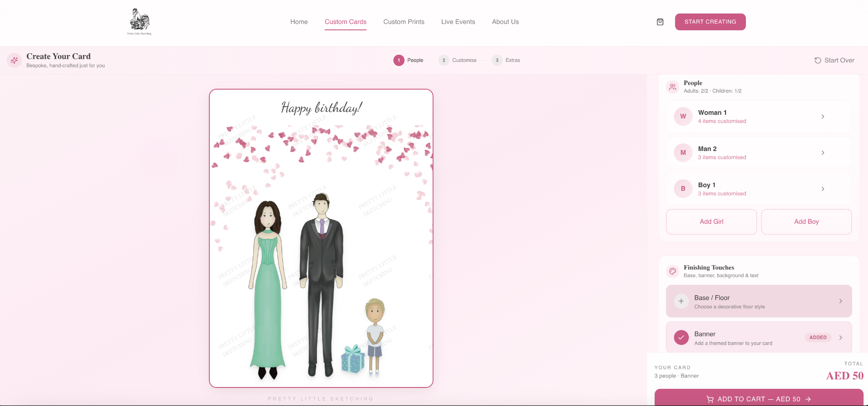
Task: Click the Happy birthday! banner text
Action: coord(321,108)
